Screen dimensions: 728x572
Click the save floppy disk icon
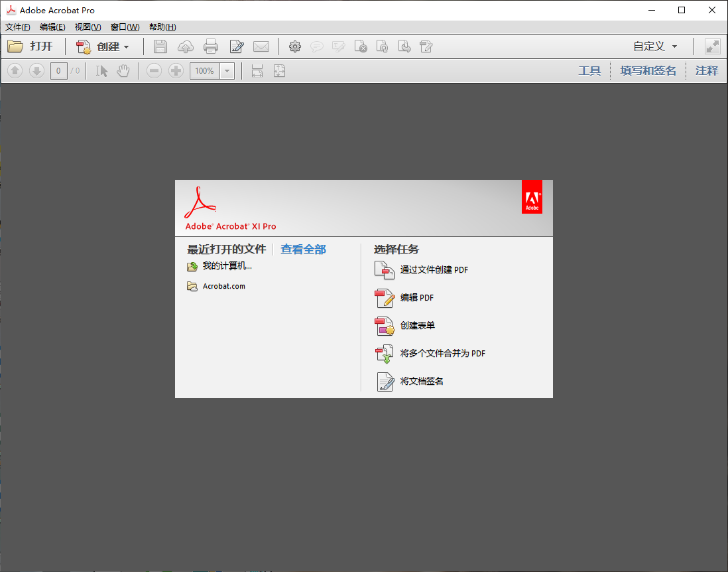tap(160, 46)
